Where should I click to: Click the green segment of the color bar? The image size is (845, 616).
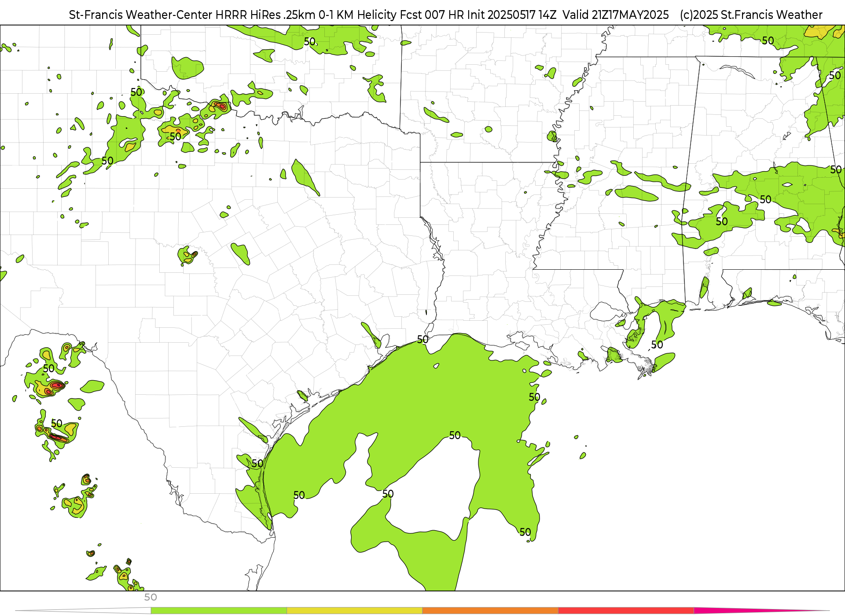click(x=219, y=611)
